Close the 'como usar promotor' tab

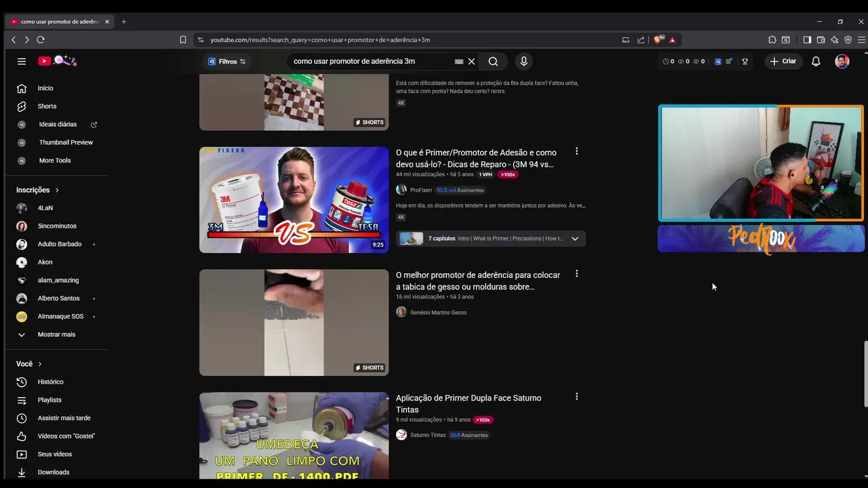coord(107,22)
